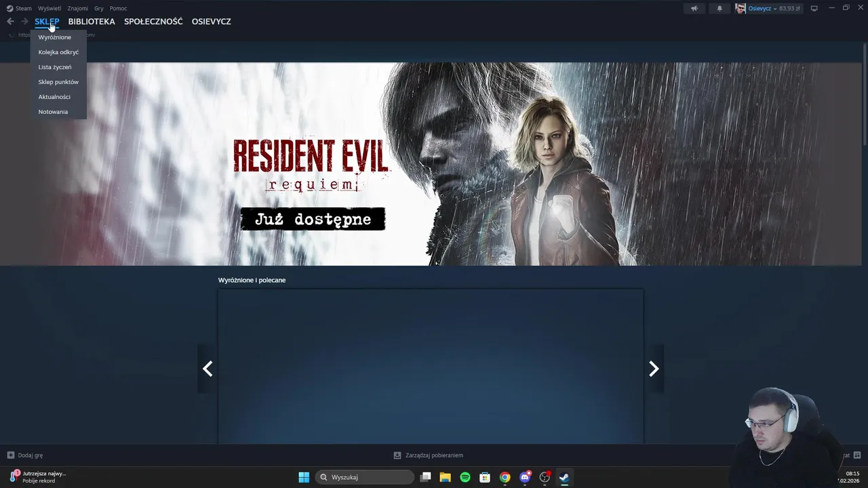
Task: Open the Znajomi menu
Action: tap(77, 8)
